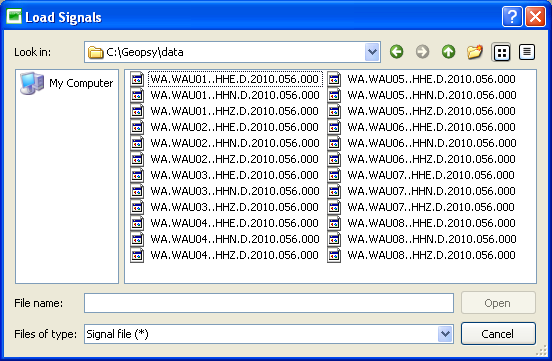
Task: Select file WA.WAU06..HHZ.D.2010.056.000
Action: (431, 159)
